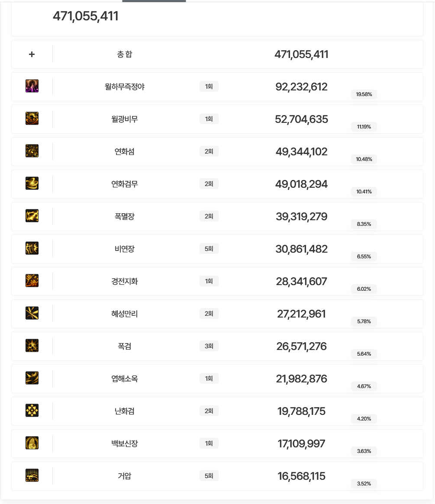This screenshot has height=504, width=435.
Task: Select the 총합 total damage value 471,055,411
Action: tap(301, 55)
